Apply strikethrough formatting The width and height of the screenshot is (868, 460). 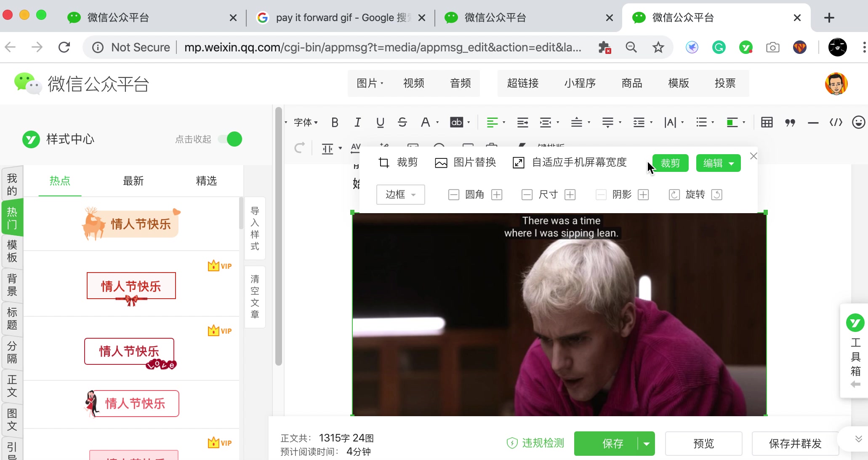[x=402, y=123]
